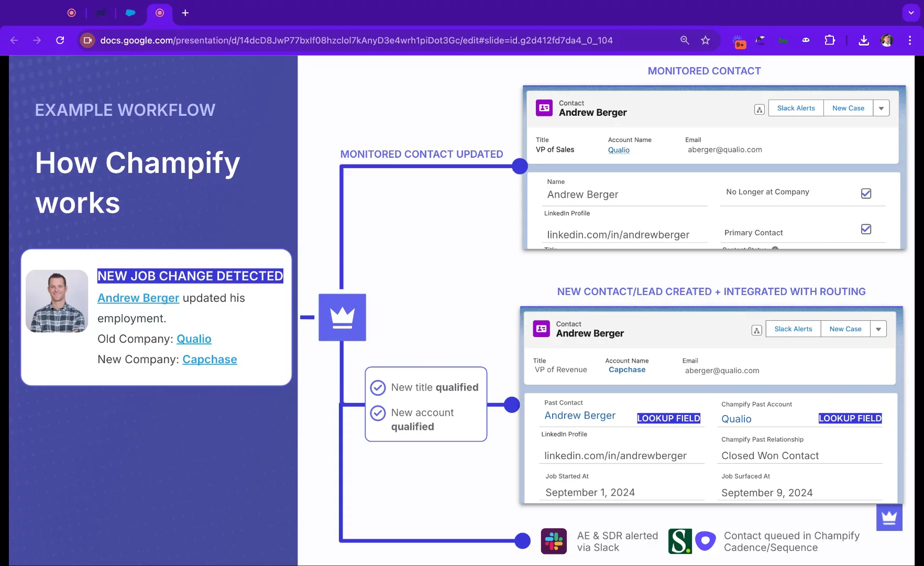Image resolution: width=924 pixels, height=566 pixels.
Task: Expand dropdown arrow next to top New Case
Action: coord(881,108)
